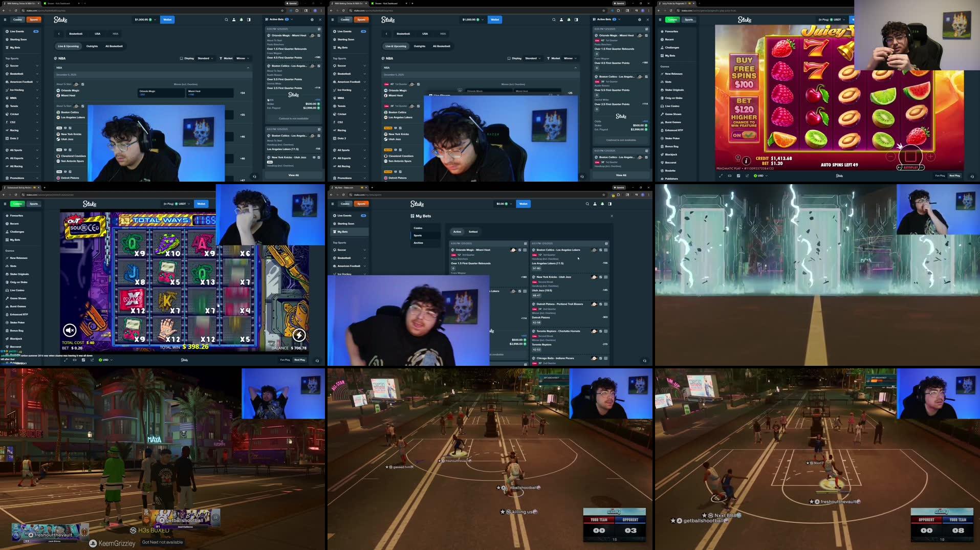
Task: Click the Wallet button
Action: coord(167,19)
